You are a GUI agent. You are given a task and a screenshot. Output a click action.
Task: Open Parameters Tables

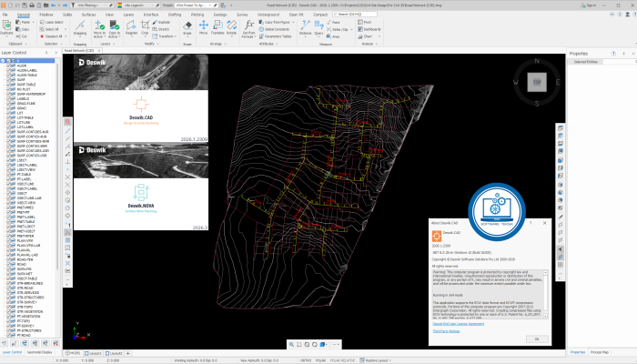(276, 36)
